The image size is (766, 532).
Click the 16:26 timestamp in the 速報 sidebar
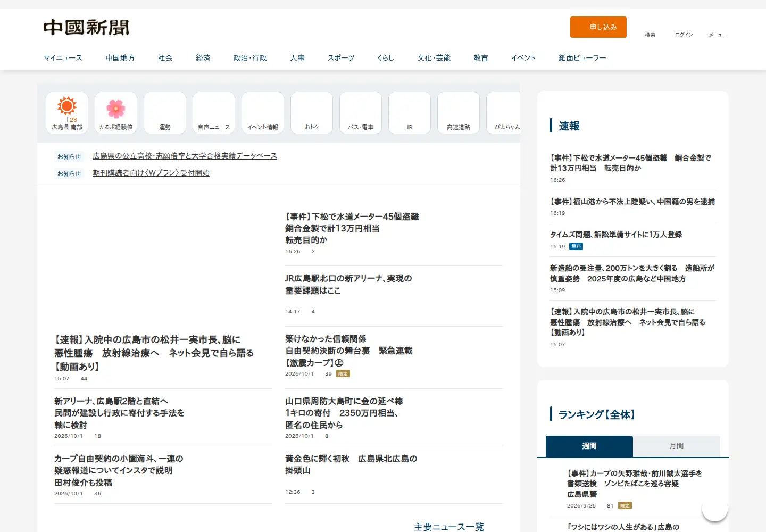pos(557,180)
